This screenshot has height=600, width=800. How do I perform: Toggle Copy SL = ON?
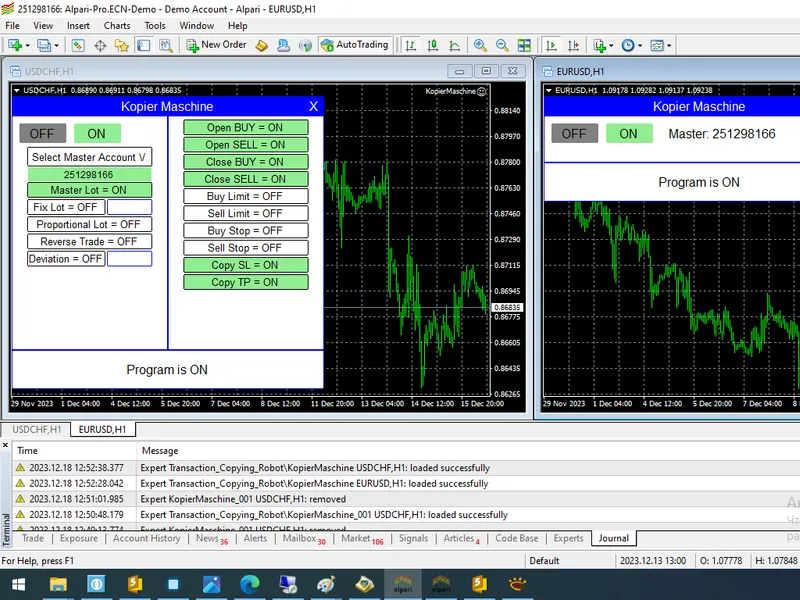pos(245,265)
